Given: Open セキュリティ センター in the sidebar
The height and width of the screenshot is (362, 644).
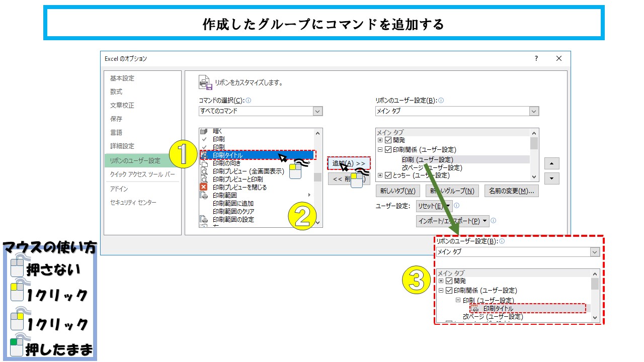Looking at the screenshot, I should coord(133,203).
